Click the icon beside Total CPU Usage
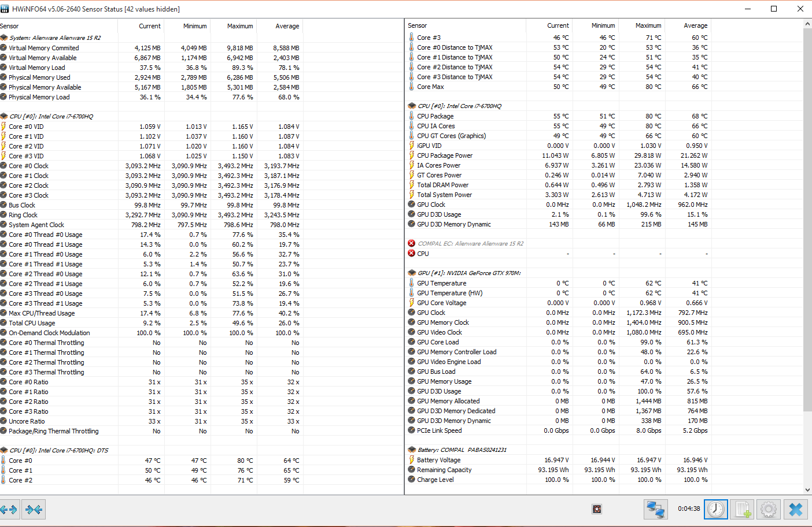The width and height of the screenshot is (812, 527). pos(3,323)
